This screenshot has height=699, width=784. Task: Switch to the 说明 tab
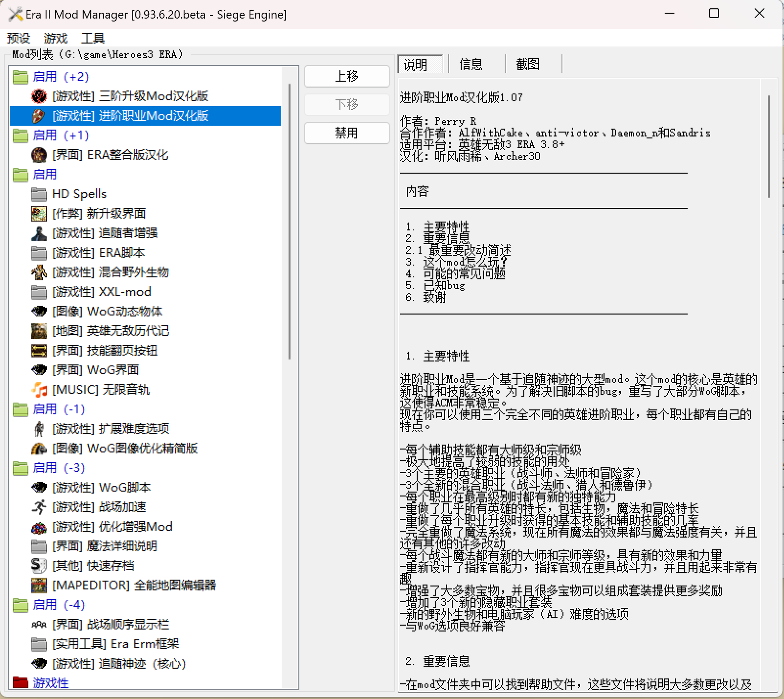(x=421, y=65)
